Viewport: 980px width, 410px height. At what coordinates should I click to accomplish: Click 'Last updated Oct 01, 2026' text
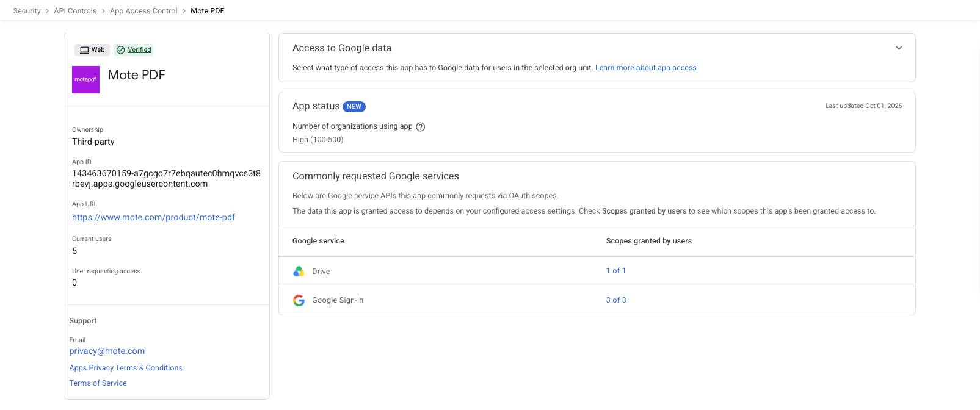pos(863,106)
